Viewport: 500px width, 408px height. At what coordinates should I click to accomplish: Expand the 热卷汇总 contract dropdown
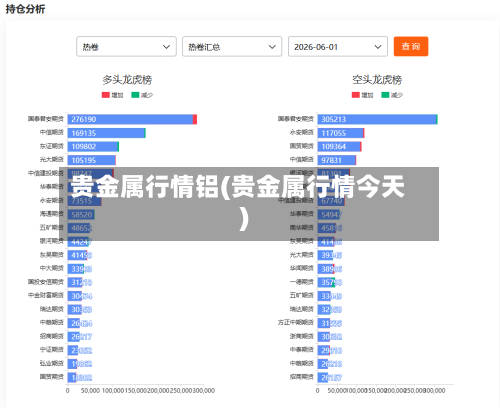click(232, 47)
